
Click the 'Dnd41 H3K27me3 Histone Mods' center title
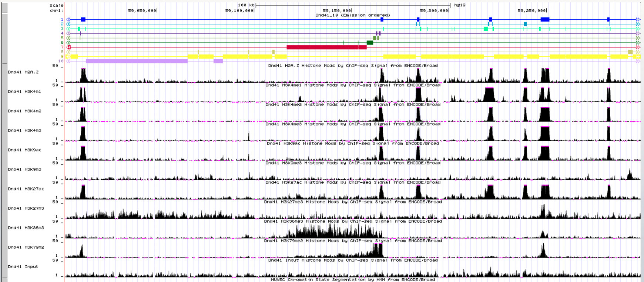pyautogui.click(x=353, y=202)
